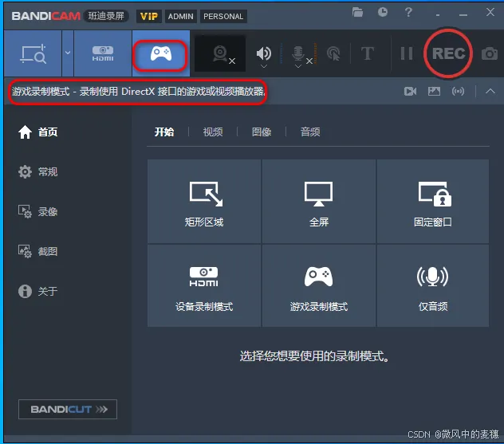Viewport: 504px width, 444px height.
Task: Open scheduled recording clock icon
Action: (383, 12)
